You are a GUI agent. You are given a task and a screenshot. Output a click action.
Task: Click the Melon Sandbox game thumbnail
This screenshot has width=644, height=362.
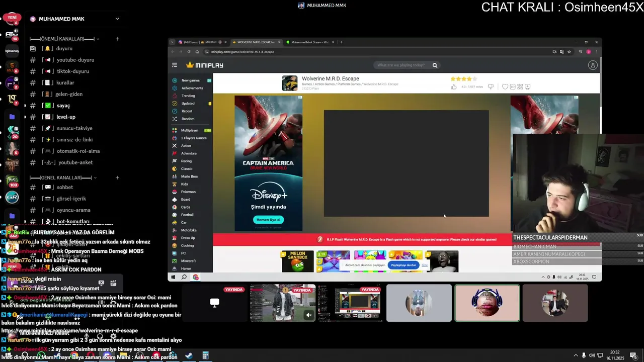point(297,261)
